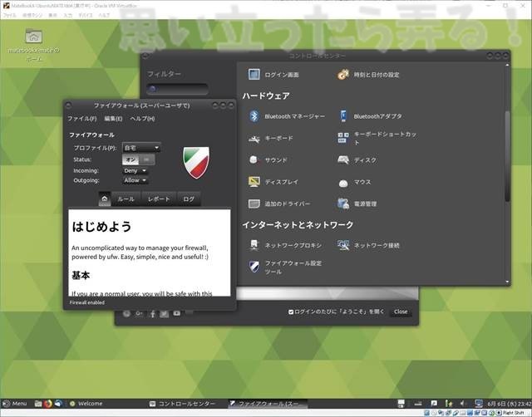Toggle ログインのたびに「ようこそ」を開く checkbox
Image resolution: width=532 pixels, height=417 pixels.
point(291,312)
